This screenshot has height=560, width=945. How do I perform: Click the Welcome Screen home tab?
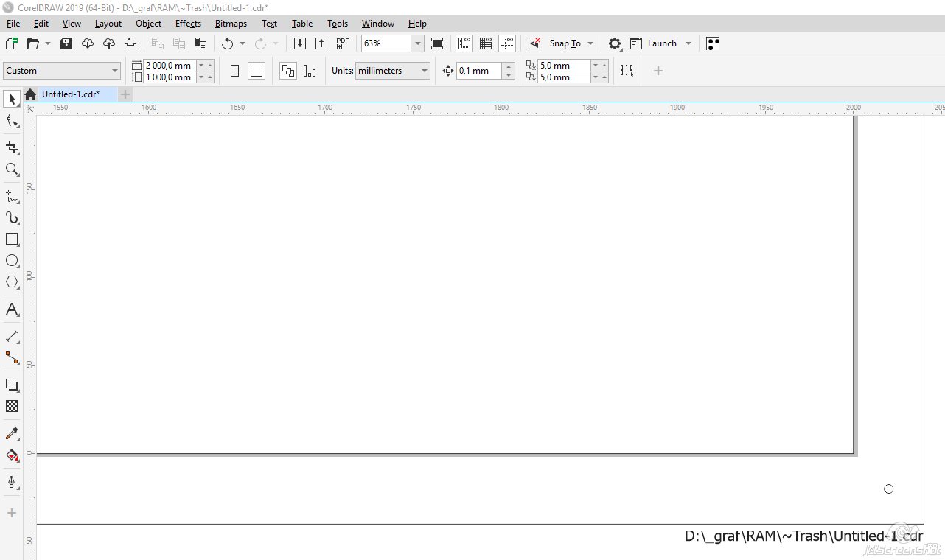click(x=30, y=94)
